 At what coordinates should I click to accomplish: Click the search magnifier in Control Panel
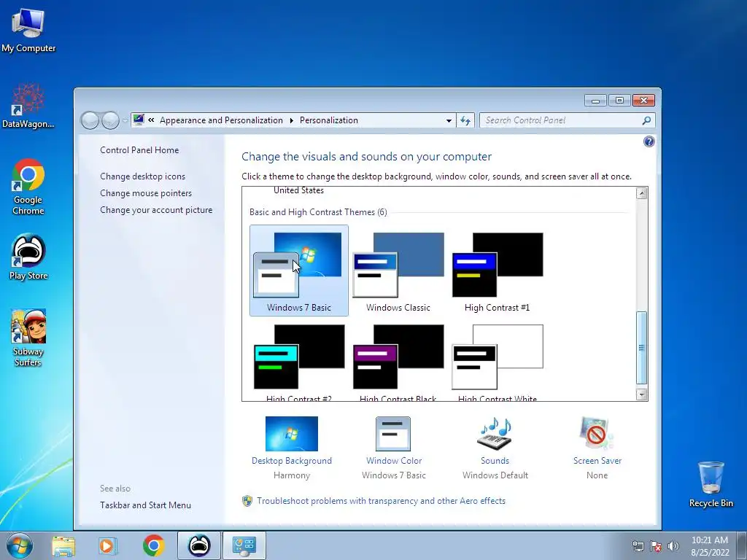(646, 120)
